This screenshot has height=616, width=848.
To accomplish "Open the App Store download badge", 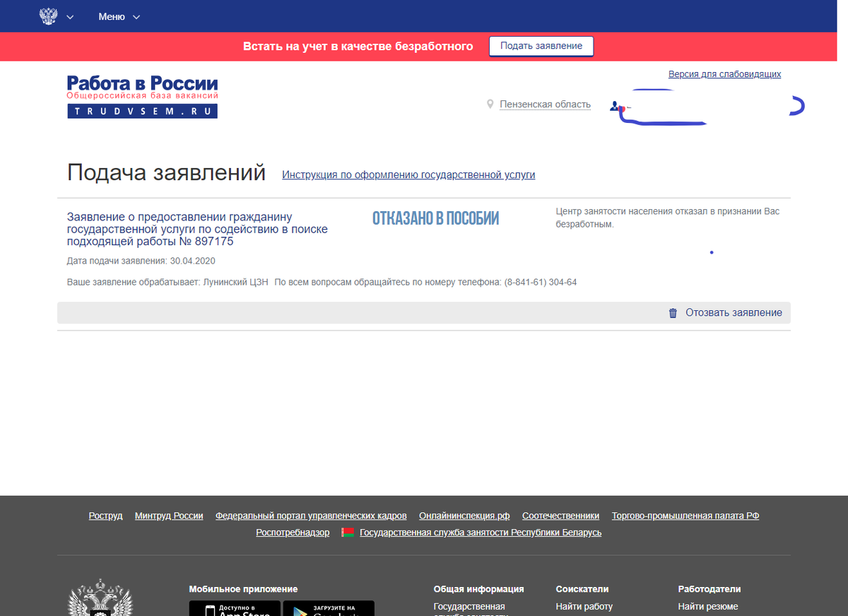I will 235,608.
